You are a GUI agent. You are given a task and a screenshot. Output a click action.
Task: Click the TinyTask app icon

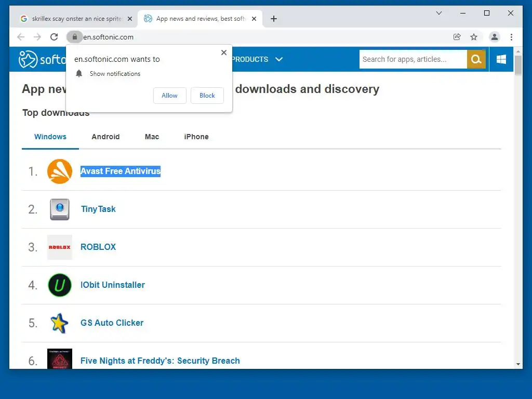coord(59,209)
